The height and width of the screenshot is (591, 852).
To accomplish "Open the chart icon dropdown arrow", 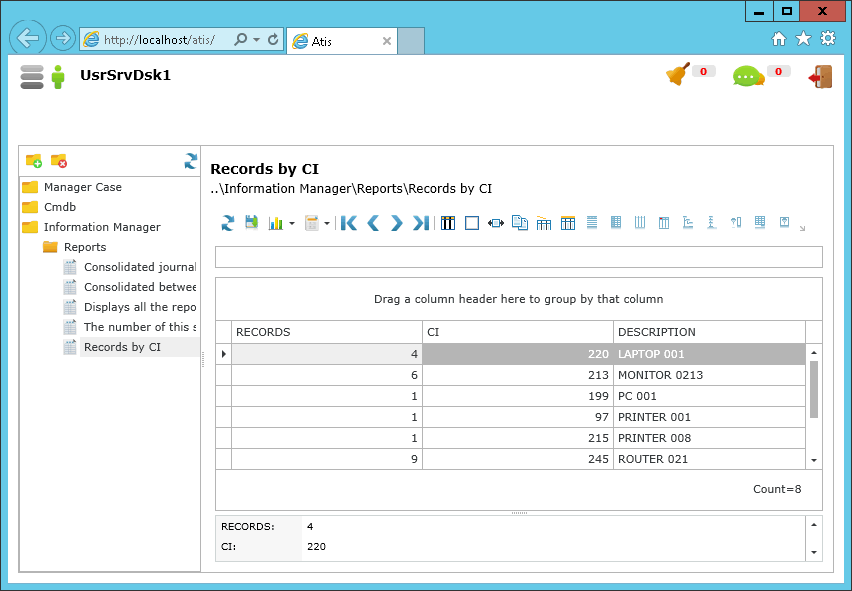I will (x=292, y=223).
